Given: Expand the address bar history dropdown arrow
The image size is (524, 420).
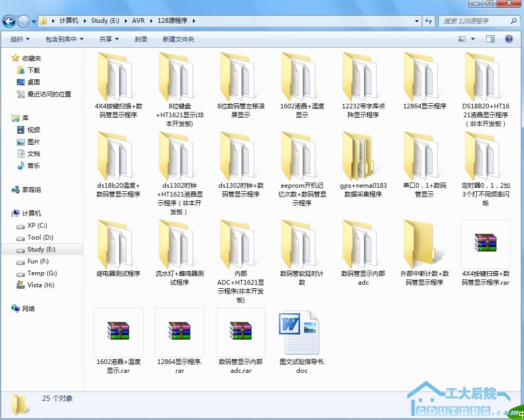Looking at the screenshot, I should pos(417,21).
